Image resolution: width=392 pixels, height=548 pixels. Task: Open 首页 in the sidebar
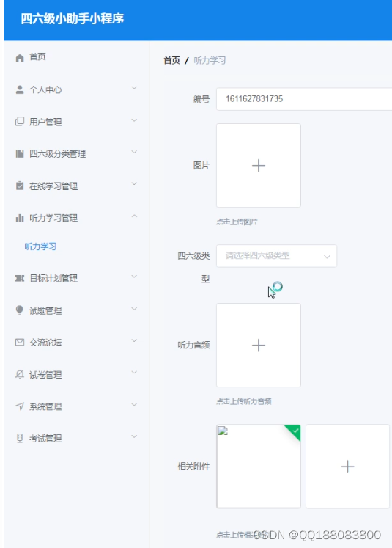[x=37, y=57]
